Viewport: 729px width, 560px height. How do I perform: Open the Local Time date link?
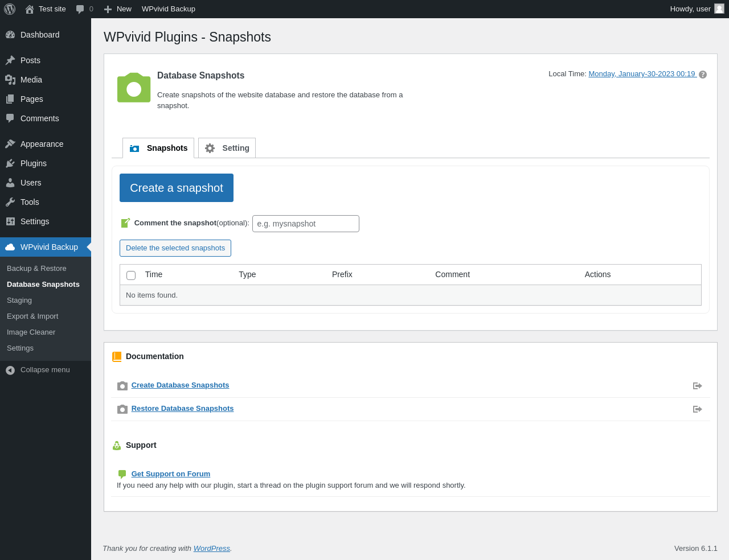[x=642, y=74]
